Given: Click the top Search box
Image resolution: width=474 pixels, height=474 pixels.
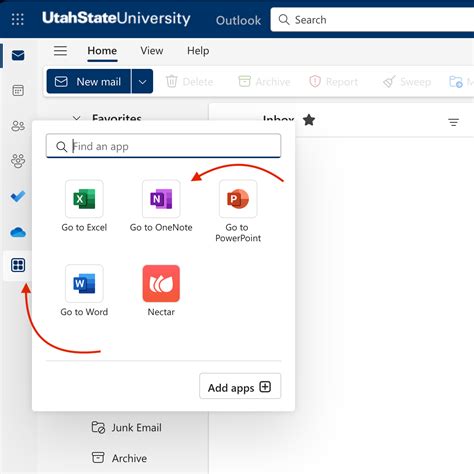Looking at the screenshot, I should 372,20.
